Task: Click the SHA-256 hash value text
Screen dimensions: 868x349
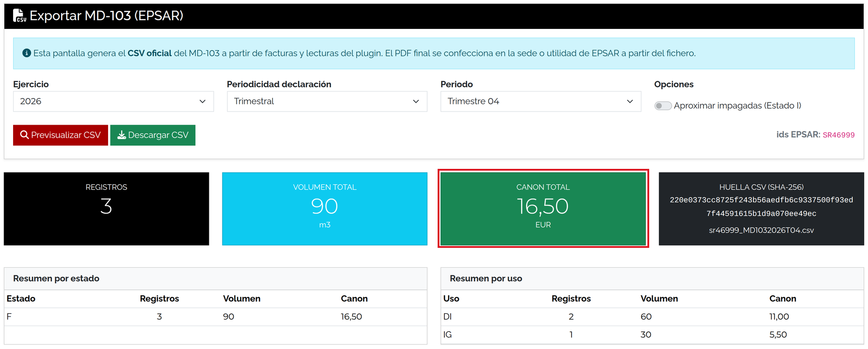Action: [x=761, y=207]
